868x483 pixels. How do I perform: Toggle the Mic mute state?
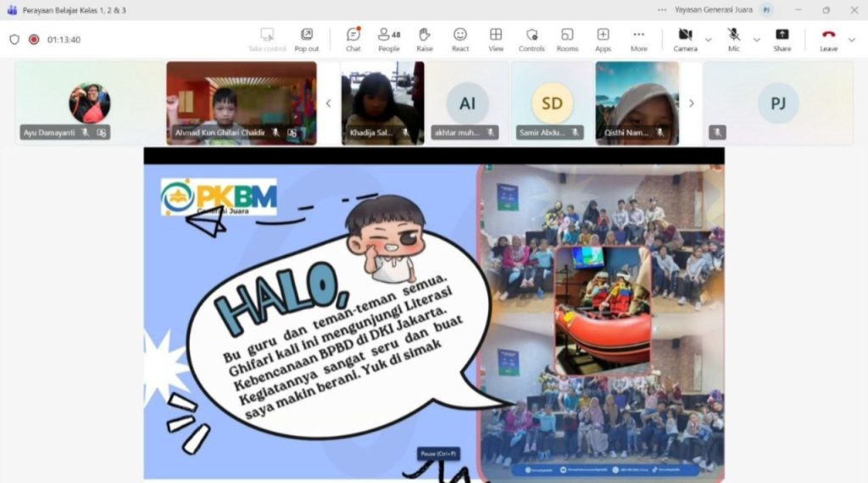point(734,38)
